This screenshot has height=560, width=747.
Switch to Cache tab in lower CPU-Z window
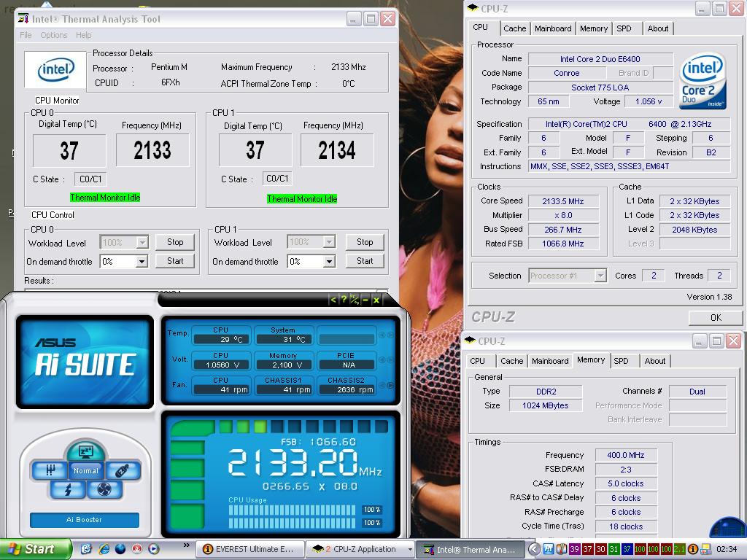point(511,361)
